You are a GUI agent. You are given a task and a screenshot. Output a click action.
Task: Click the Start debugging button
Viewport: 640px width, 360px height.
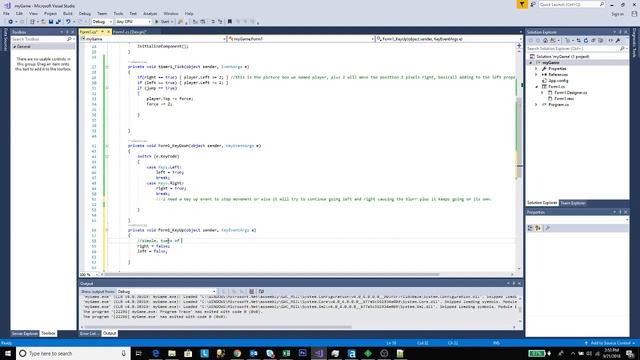[x=163, y=22]
